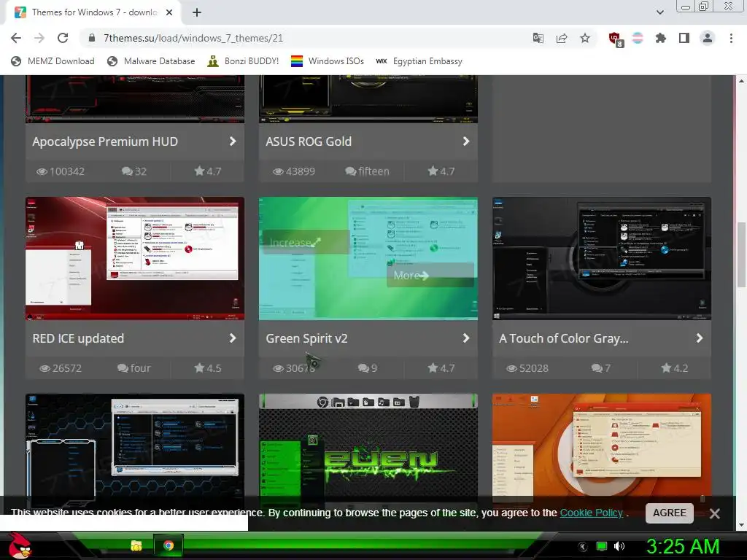Open the Bonzi BUDDY! bookmark
Viewport: 747px width, 560px height.
click(243, 61)
